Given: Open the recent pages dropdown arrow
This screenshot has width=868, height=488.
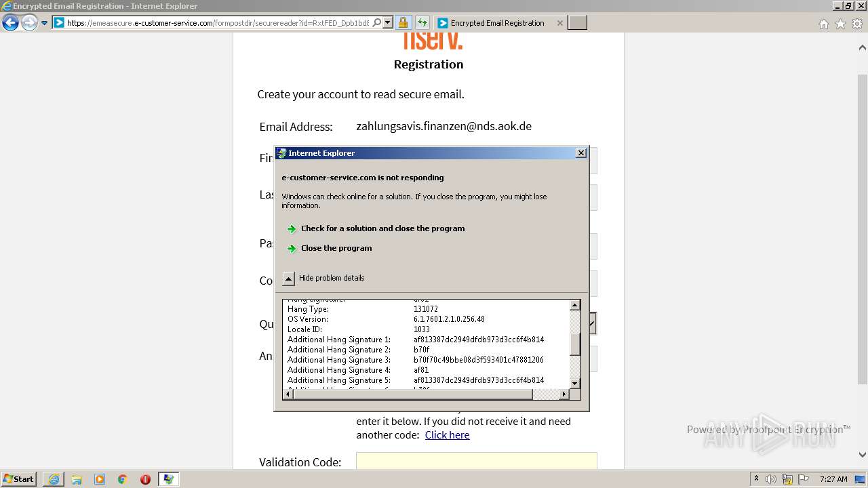Looking at the screenshot, I should [x=45, y=23].
